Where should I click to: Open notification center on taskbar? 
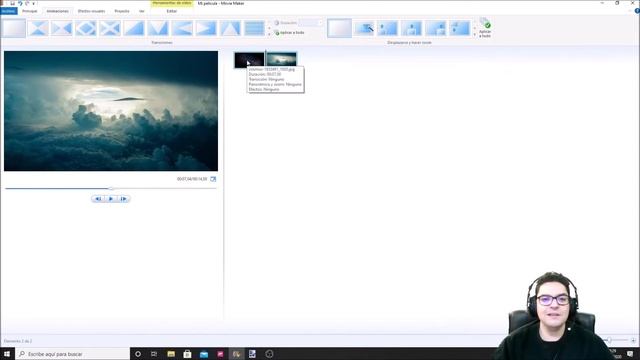coord(630,354)
